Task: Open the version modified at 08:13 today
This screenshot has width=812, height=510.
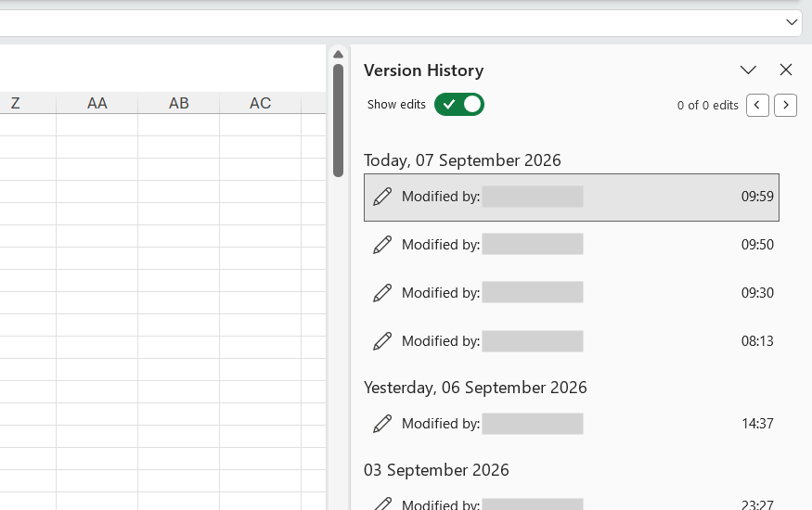Action: click(x=572, y=341)
